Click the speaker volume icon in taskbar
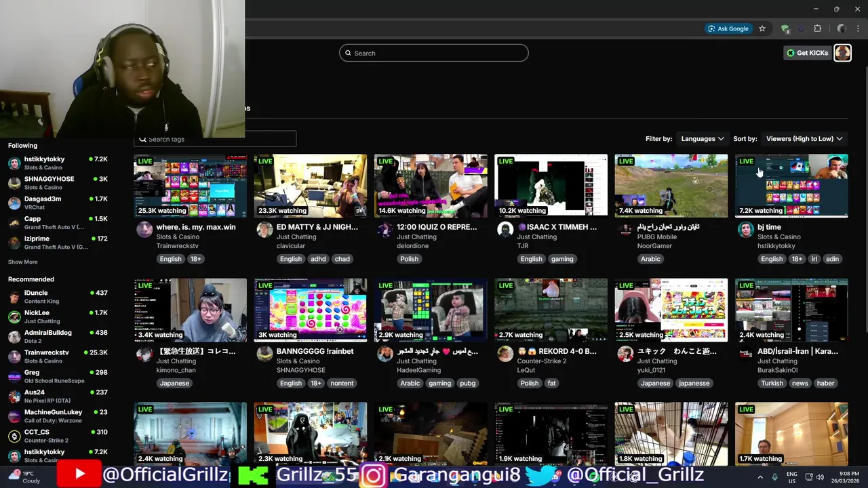 (821, 477)
